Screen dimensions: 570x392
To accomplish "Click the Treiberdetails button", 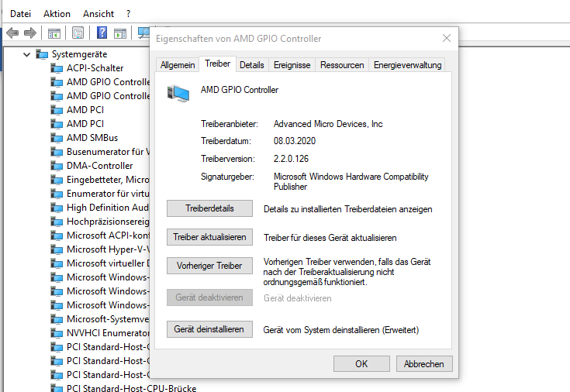I will 209,208.
